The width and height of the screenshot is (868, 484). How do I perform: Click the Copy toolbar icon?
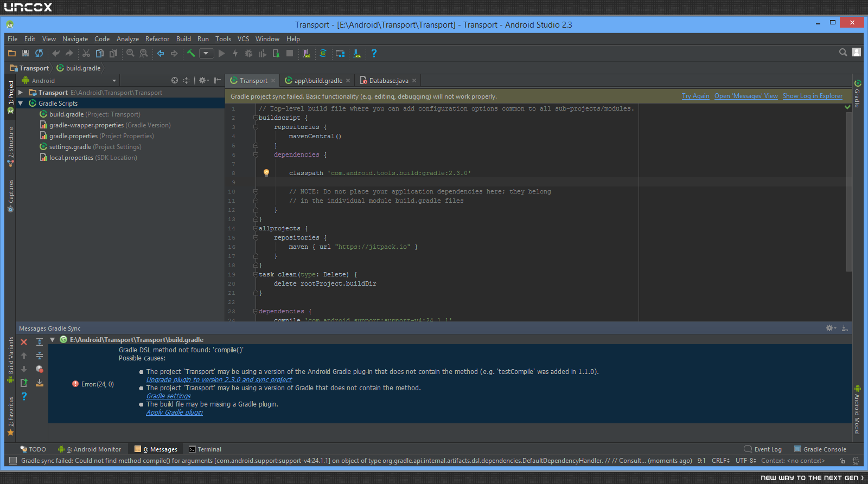pos(99,53)
